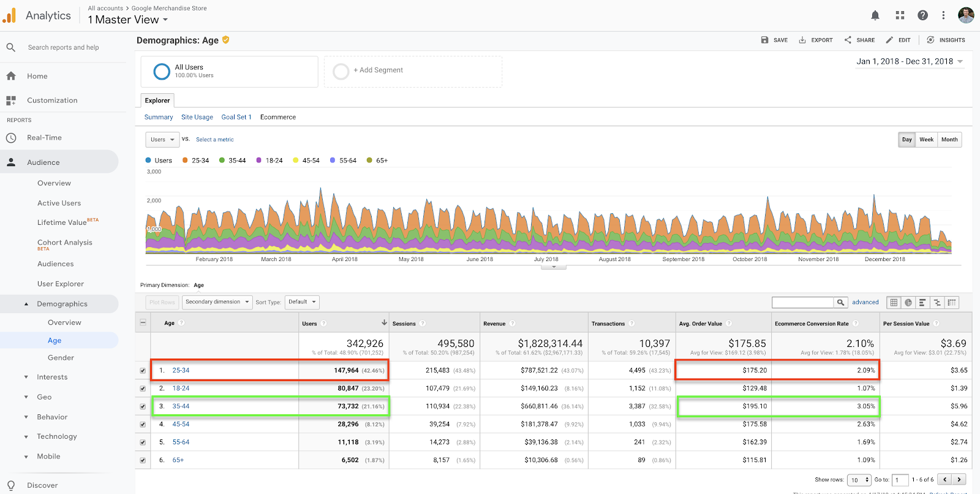Open the Secondary dimension dropdown
The width and height of the screenshot is (980, 494).
[217, 302]
